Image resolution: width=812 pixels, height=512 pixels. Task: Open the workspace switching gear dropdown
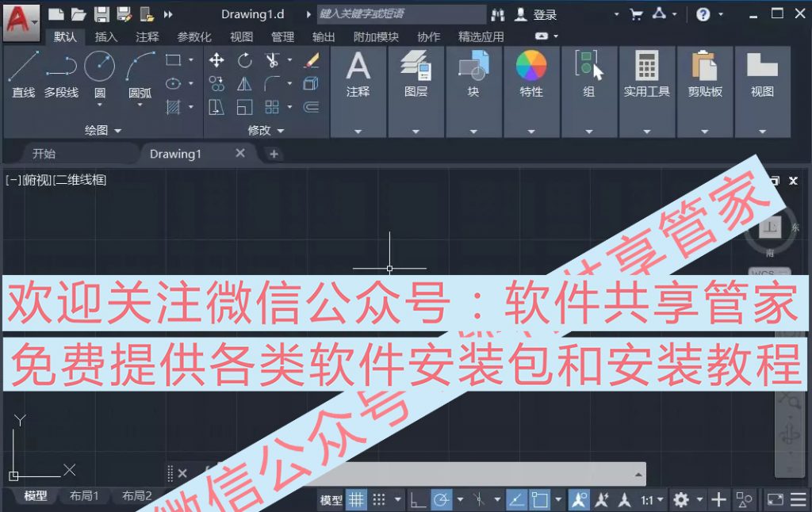(699, 500)
